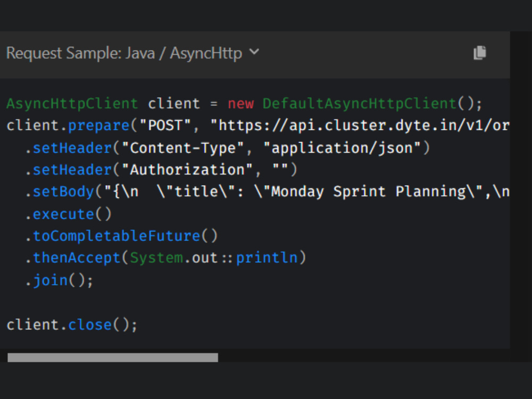Click the horizontal scrollbar thumb under the code
Viewport: 532px width, 399px height.
coord(113,358)
